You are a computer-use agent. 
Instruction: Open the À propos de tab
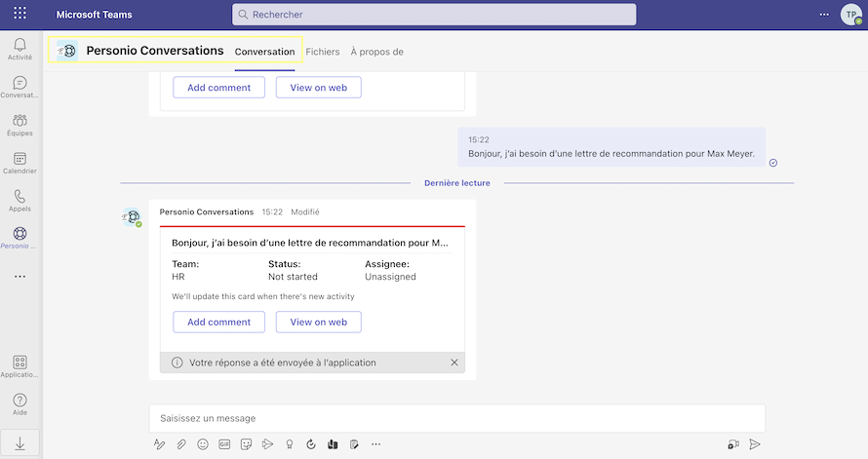click(x=377, y=52)
